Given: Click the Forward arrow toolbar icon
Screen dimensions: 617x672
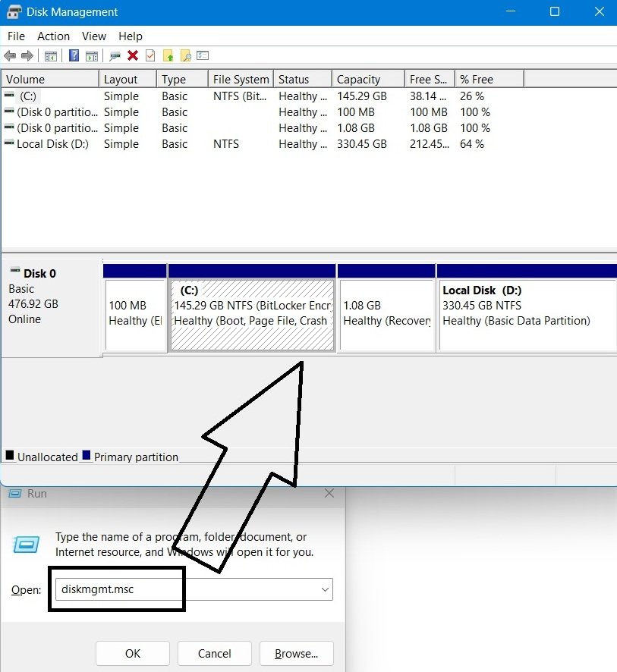Looking at the screenshot, I should 27,55.
